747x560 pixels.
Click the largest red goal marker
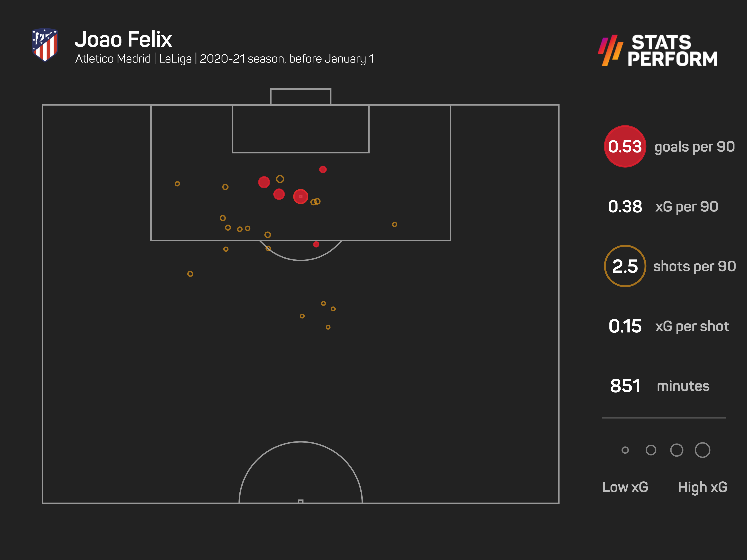click(300, 196)
